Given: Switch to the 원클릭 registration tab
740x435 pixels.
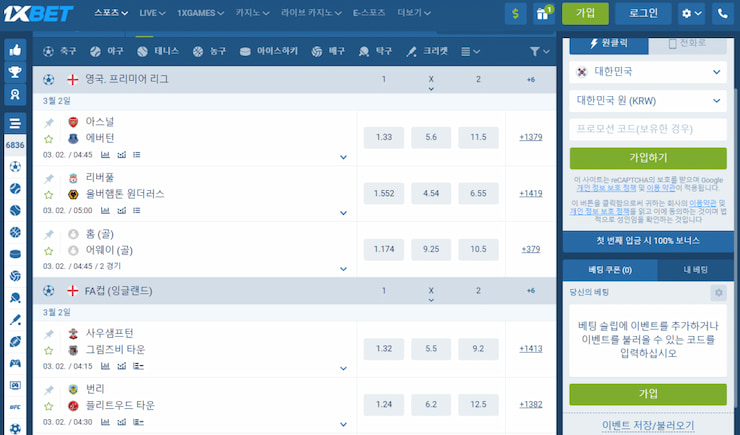Looking at the screenshot, I should [609, 44].
